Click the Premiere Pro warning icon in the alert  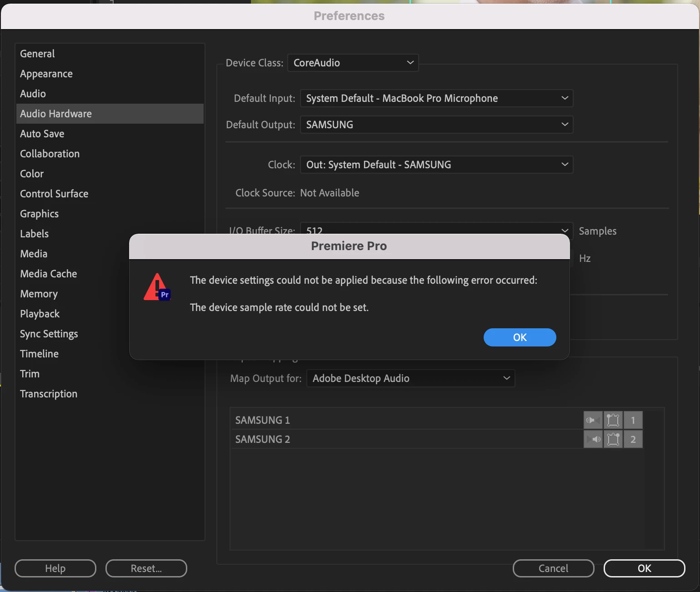tap(157, 287)
